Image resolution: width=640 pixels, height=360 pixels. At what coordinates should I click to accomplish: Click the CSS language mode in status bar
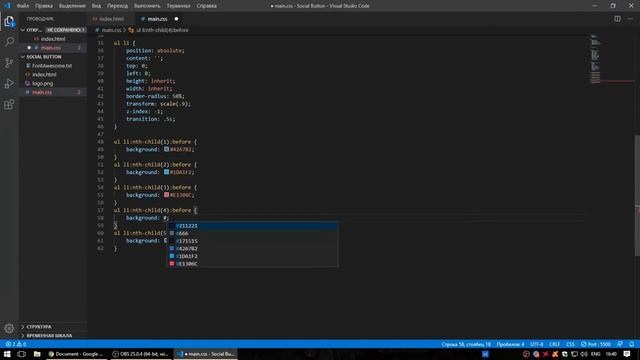(x=570, y=344)
